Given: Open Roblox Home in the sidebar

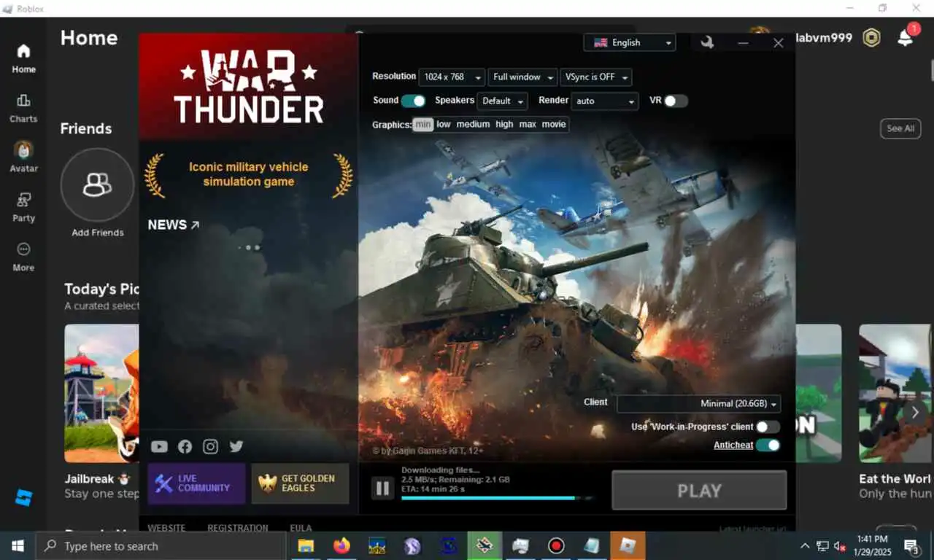Looking at the screenshot, I should coord(23,58).
